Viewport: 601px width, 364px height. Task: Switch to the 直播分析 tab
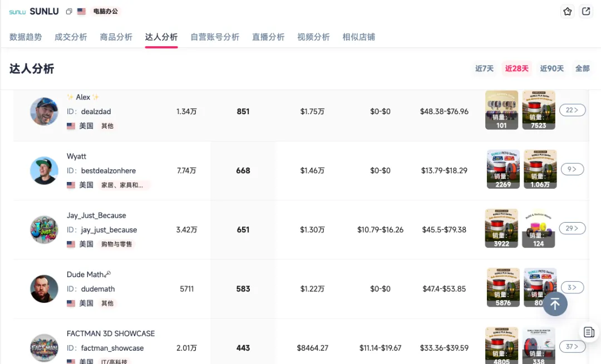268,37
